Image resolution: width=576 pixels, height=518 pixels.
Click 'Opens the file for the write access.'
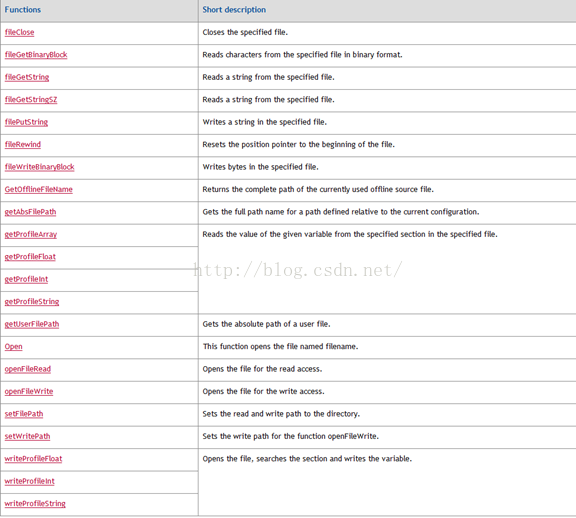coord(263,391)
